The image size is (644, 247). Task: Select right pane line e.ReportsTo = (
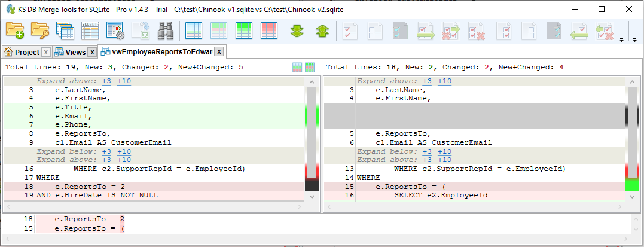(474, 187)
